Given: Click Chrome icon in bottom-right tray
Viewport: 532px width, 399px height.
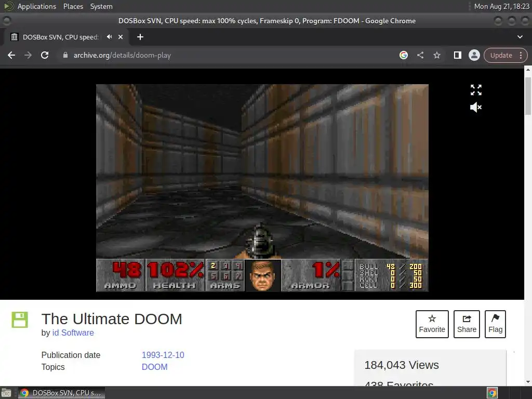Looking at the screenshot, I should pyautogui.click(x=492, y=393).
